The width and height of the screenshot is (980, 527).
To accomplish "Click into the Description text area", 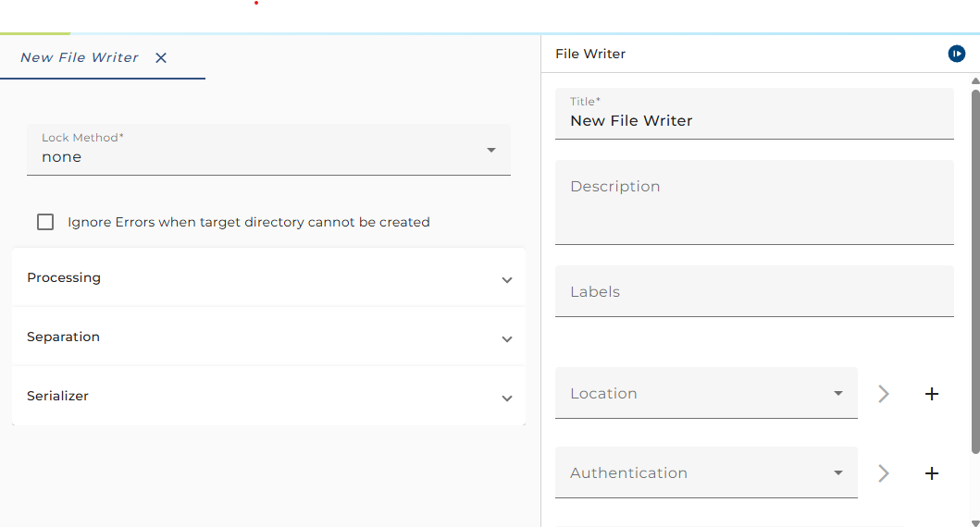I will tap(754, 202).
